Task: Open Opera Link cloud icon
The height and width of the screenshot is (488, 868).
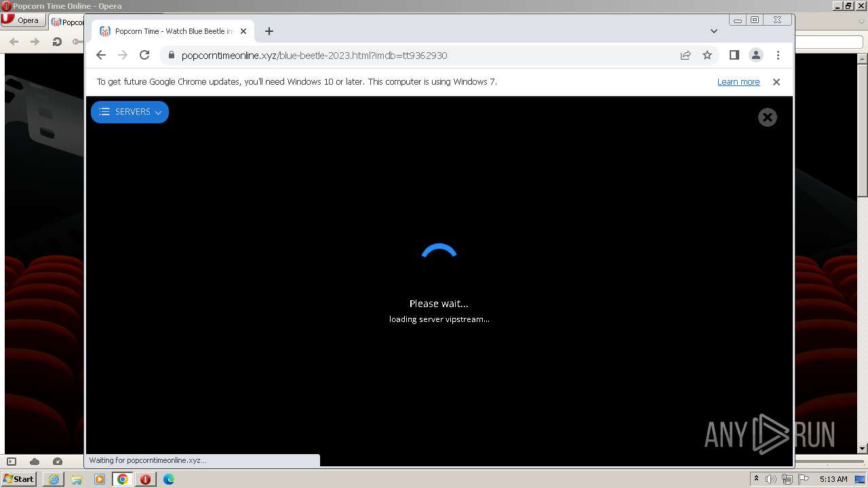Action: (35, 462)
